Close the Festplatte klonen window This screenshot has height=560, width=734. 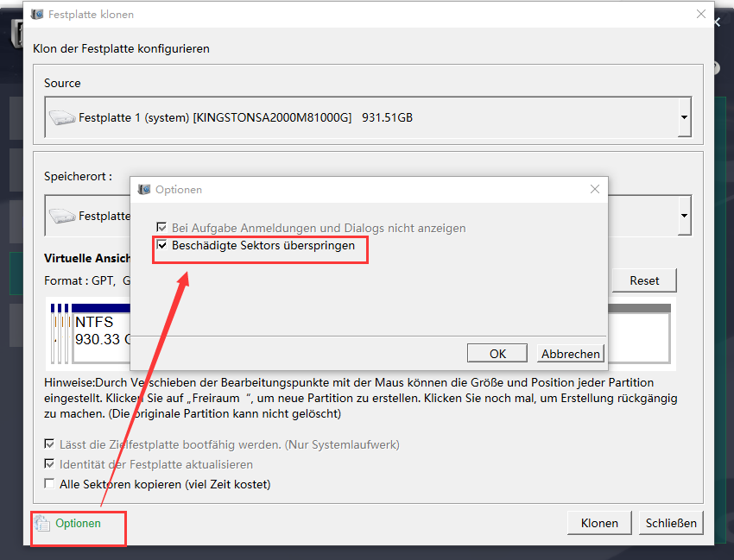tap(701, 14)
